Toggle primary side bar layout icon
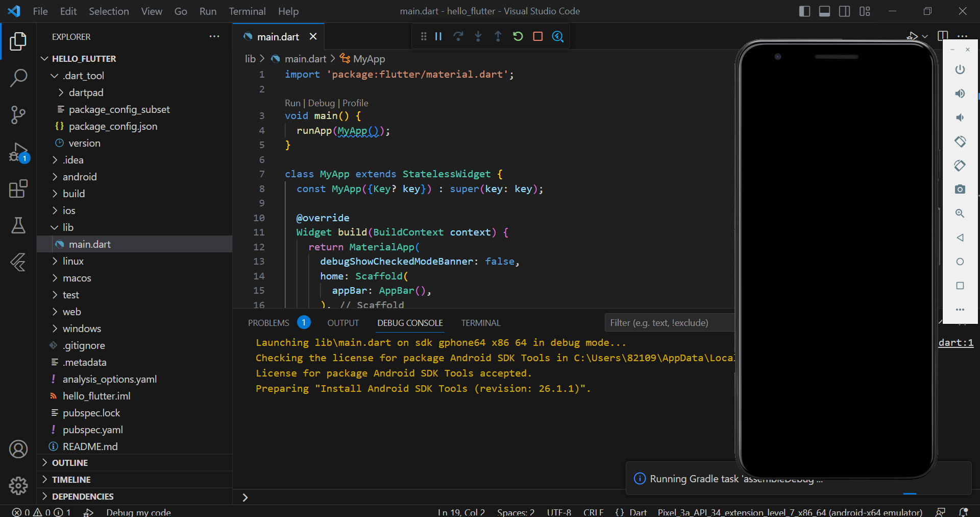 (x=804, y=11)
